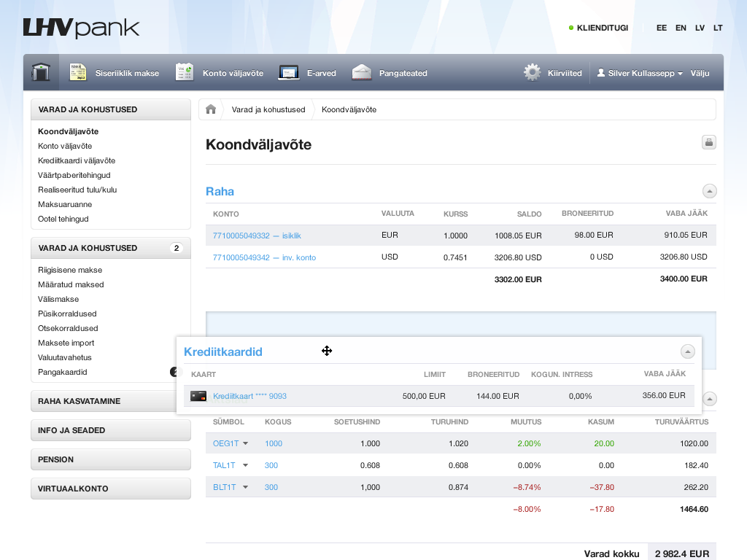The image size is (747, 560).
Task: Click the Välju logout link
Action: (x=700, y=74)
